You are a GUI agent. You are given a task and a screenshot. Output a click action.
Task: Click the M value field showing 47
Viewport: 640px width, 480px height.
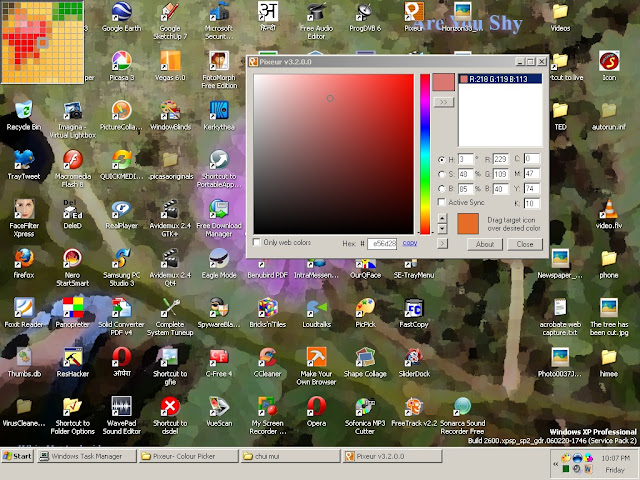tap(532, 173)
